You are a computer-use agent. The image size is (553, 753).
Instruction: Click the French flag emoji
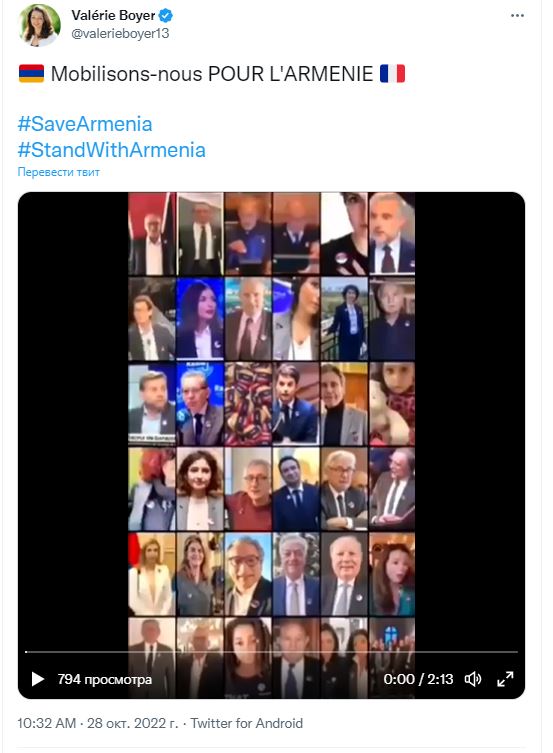click(x=393, y=73)
